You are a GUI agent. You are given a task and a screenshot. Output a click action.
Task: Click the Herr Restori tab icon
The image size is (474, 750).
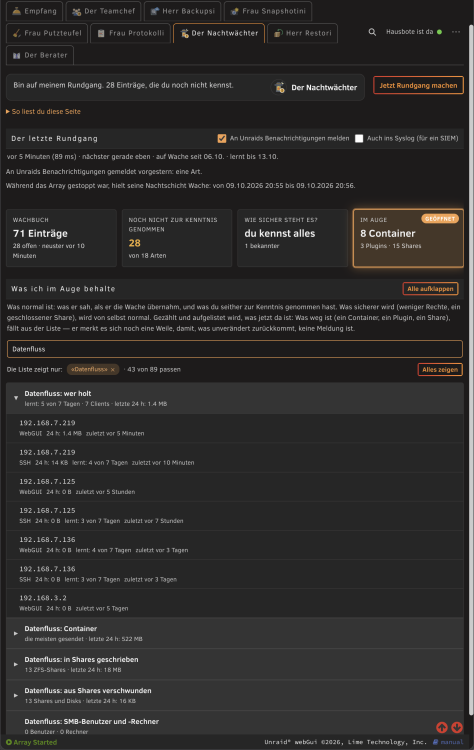[278, 33]
